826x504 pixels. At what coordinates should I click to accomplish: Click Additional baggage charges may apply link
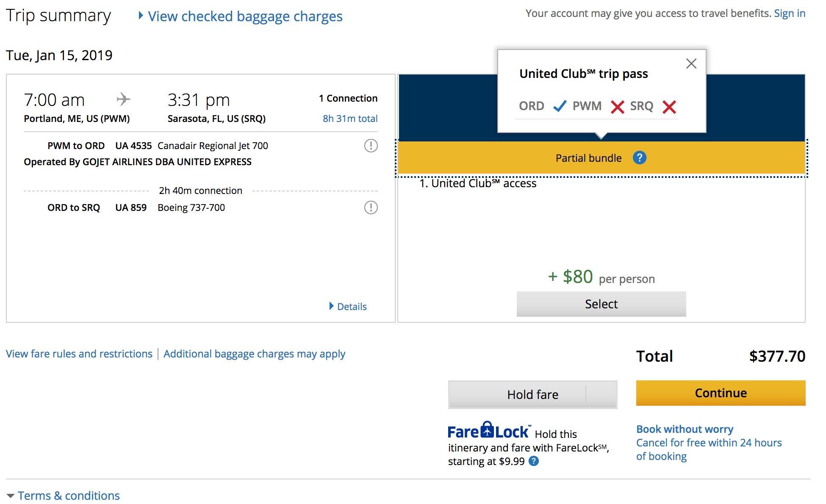tap(254, 354)
